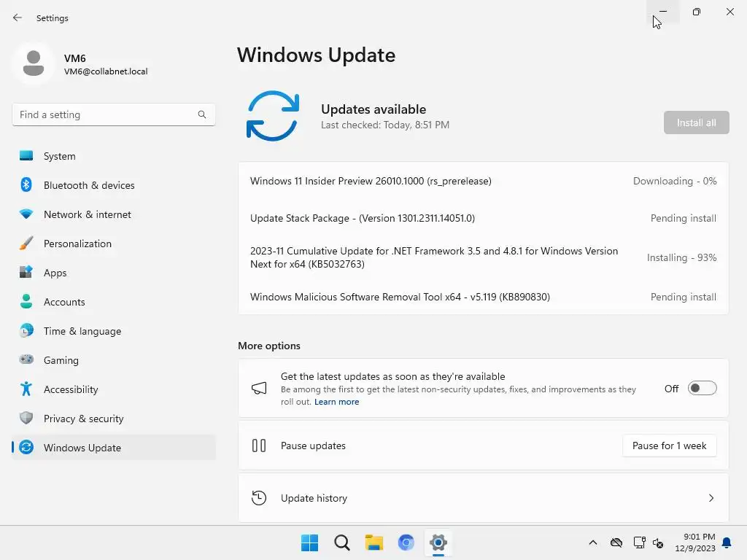Screen dimensions: 747x560
Task: Select Network & internet category
Action: coord(114,214)
